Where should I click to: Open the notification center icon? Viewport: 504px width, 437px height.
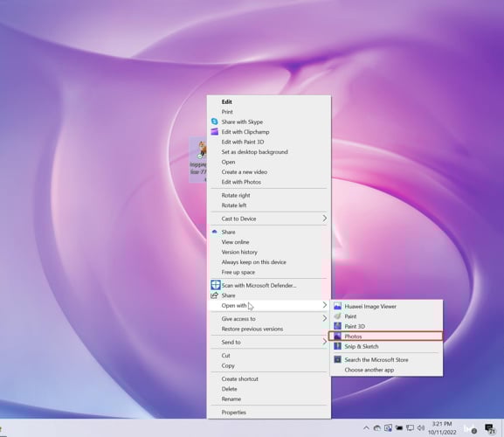tap(489, 428)
